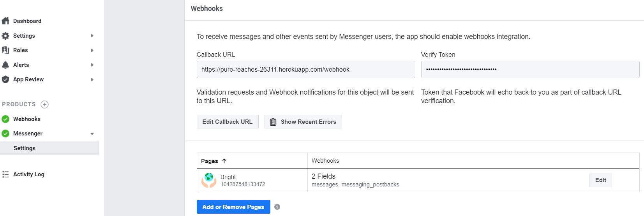Viewport: 644px width, 216px height.
Task: Click the Activity Log list icon
Action: coord(5,174)
